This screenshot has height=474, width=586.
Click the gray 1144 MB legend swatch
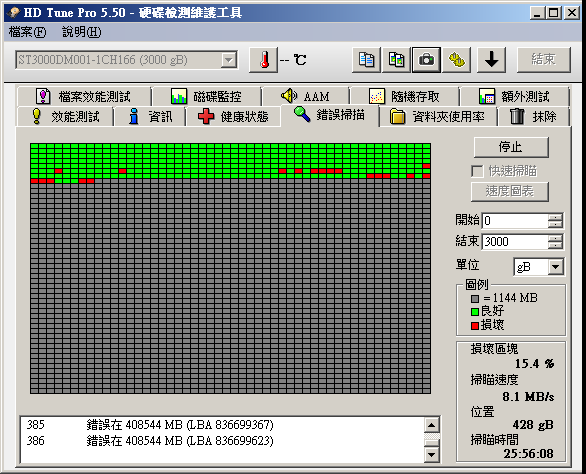(475, 299)
